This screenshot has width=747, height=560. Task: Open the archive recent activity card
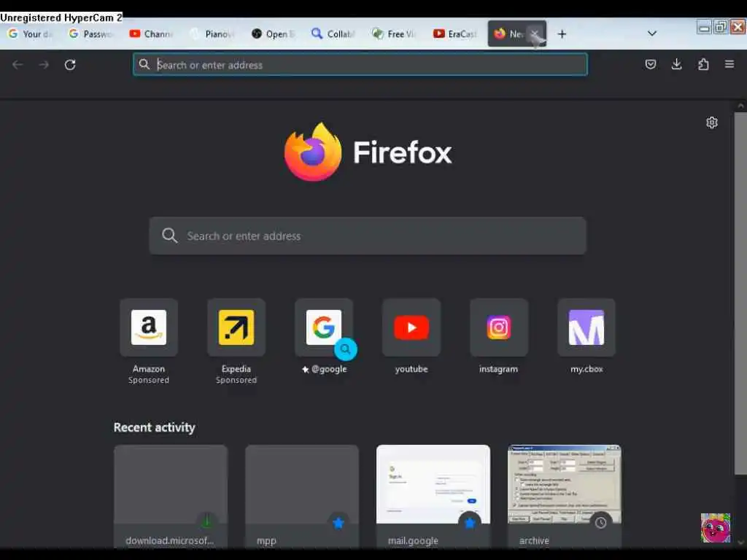[x=565, y=497]
